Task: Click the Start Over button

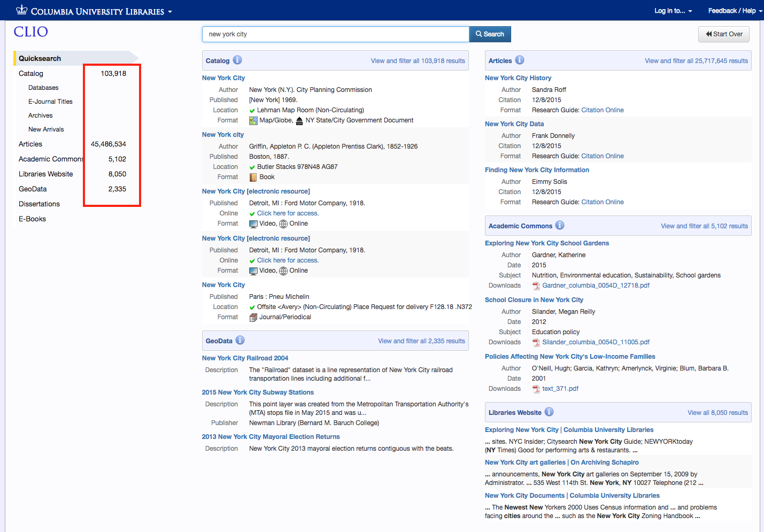Action: 724,34
